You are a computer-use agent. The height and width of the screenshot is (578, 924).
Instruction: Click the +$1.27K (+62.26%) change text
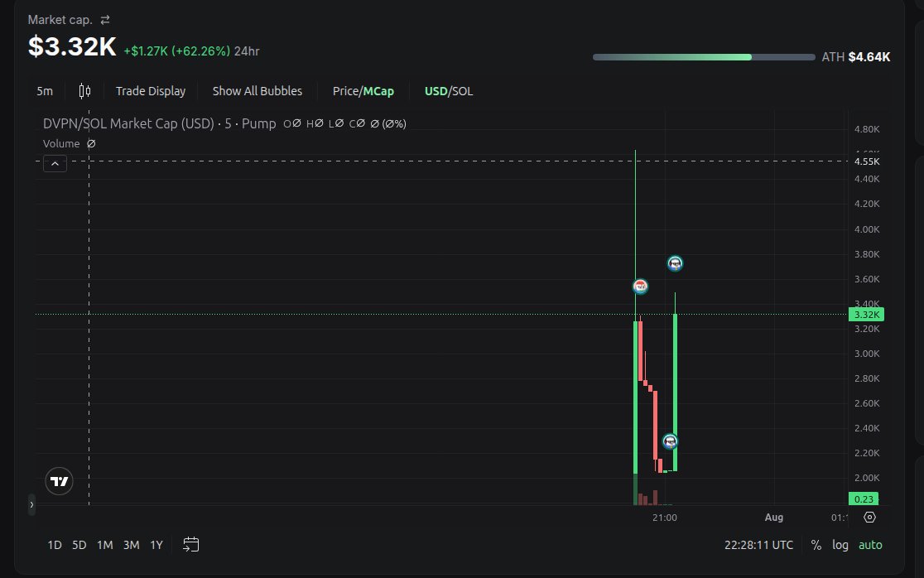(177, 51)
